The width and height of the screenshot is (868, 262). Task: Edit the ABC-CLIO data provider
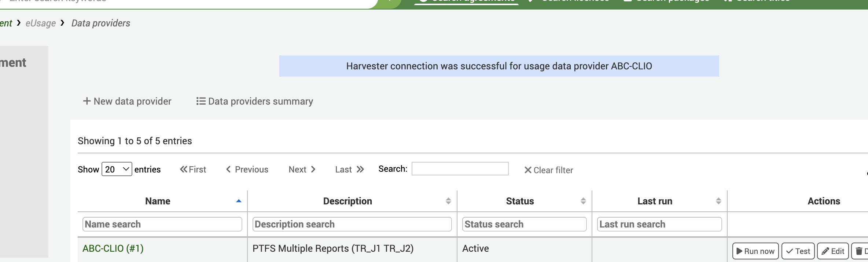point(833,251)
